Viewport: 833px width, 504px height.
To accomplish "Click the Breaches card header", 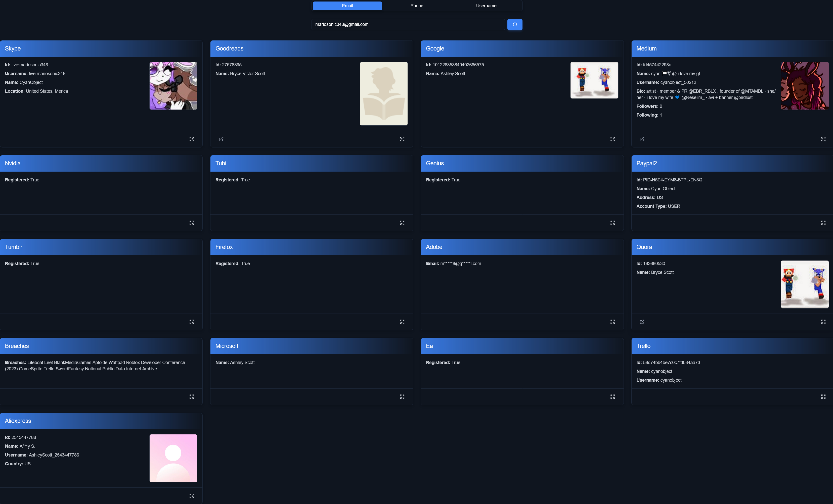I will coord(101,346).
